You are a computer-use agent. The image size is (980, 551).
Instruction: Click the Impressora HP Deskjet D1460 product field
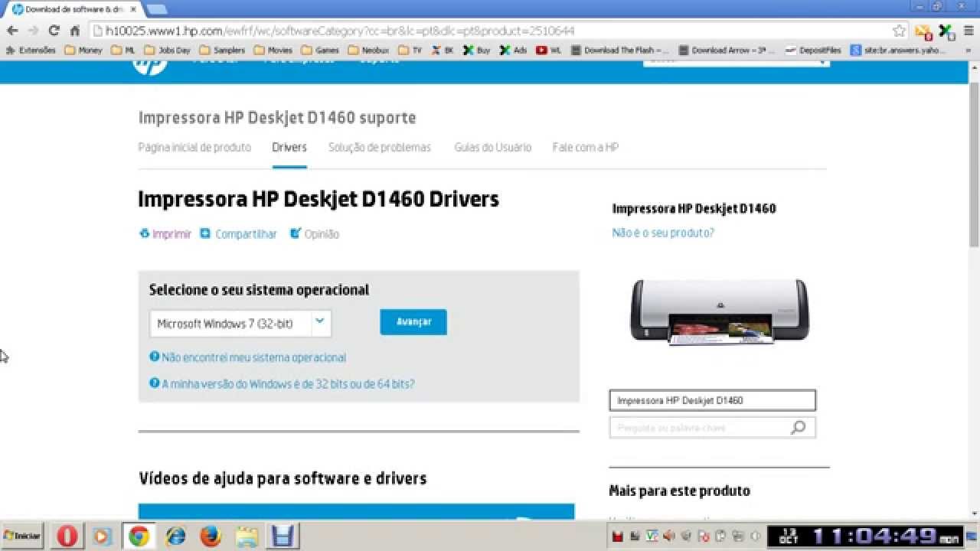click(713, 400)
